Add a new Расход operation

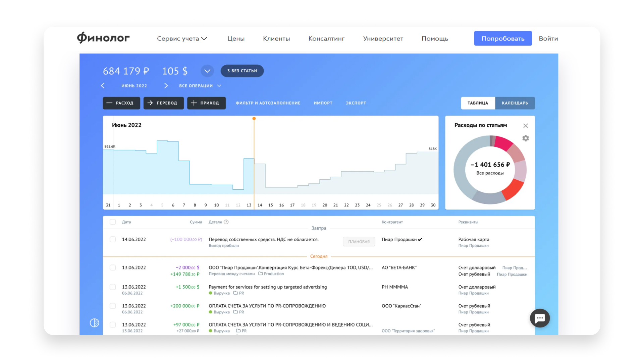(x=121, y=103)
